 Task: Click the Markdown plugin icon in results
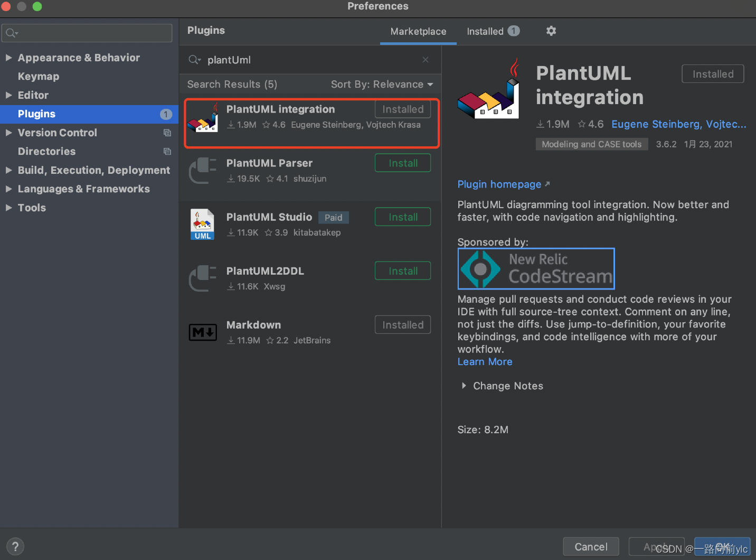point(203,332)
